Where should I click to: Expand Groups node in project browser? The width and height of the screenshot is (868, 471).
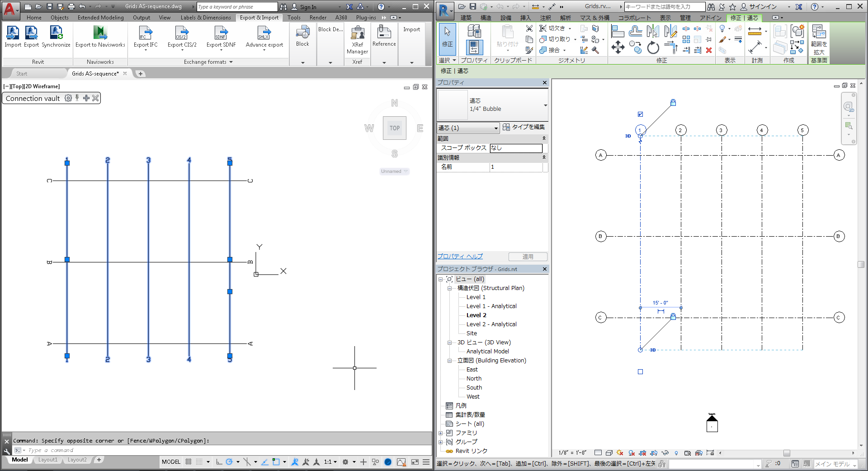point(441,442)
